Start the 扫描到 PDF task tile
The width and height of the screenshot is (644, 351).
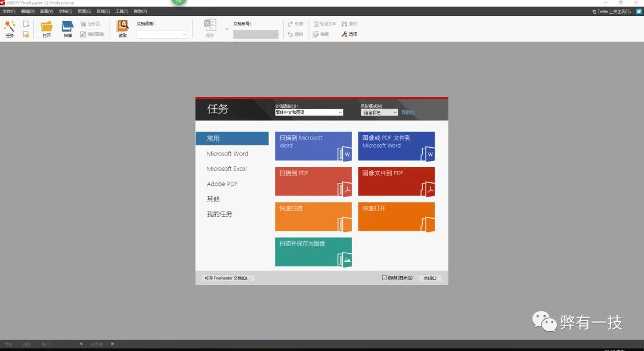coord(314,181)
